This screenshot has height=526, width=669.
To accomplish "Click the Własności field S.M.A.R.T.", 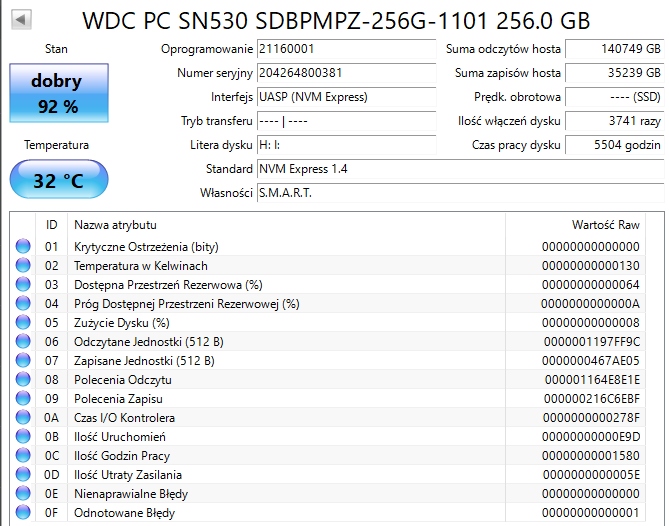I will click(460, 193).
